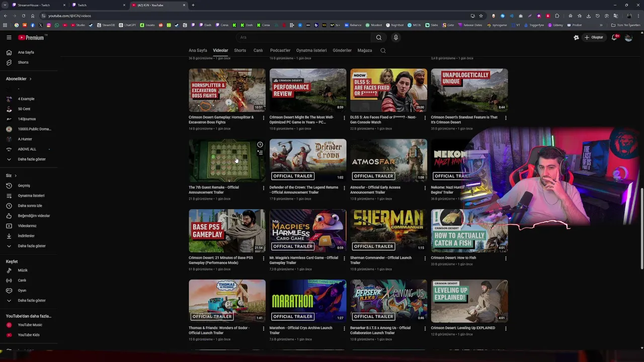Viewport: 644px width, 362px height.
Task: Switch to Canlı channel tab
Action: (x=258, y=50)
